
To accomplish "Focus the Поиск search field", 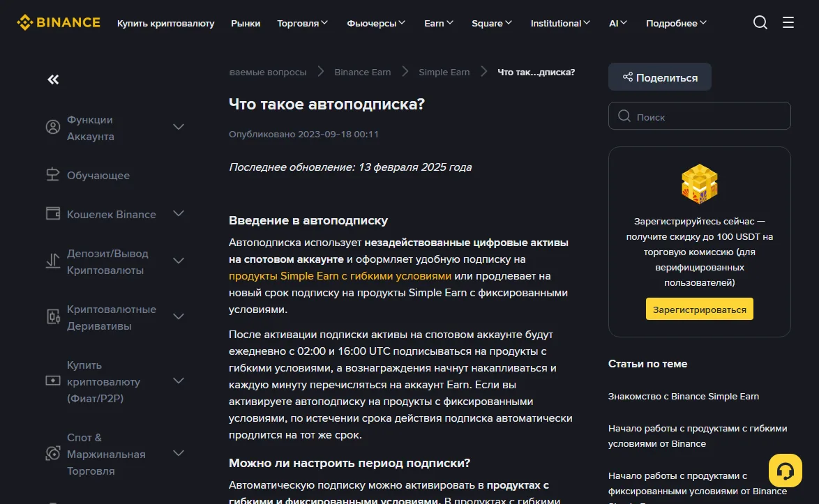I will pyautogui.click(x=700, y=116).
